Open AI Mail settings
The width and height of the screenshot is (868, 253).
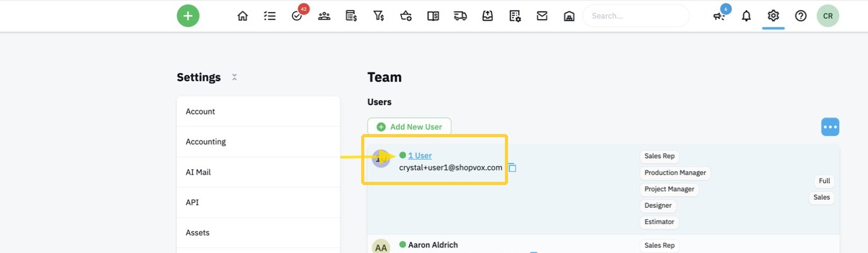tap(258, 172)
